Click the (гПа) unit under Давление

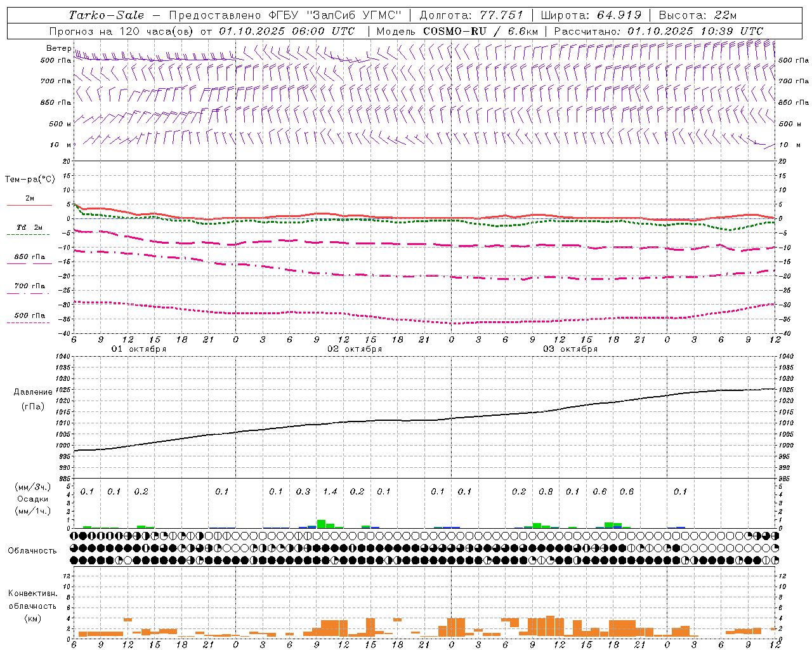pyautogui.click(x=33, y=406)
